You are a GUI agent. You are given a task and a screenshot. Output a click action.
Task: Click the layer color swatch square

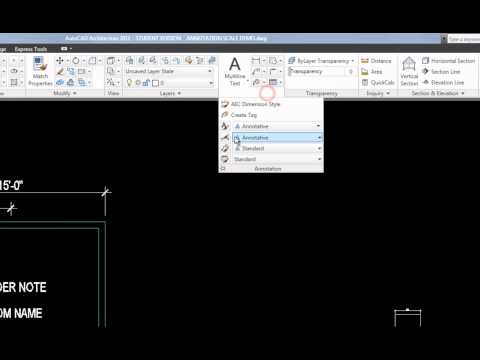[155, 83]
